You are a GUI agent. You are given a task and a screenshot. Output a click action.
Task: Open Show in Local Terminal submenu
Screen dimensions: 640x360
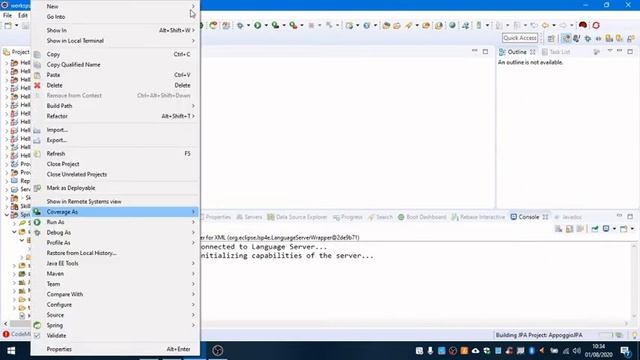tap(115, 41)
